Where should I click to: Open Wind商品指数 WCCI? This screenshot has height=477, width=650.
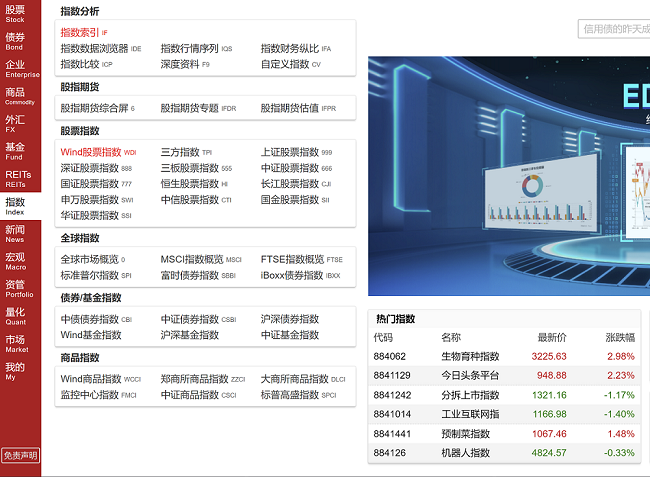[101, 379]
